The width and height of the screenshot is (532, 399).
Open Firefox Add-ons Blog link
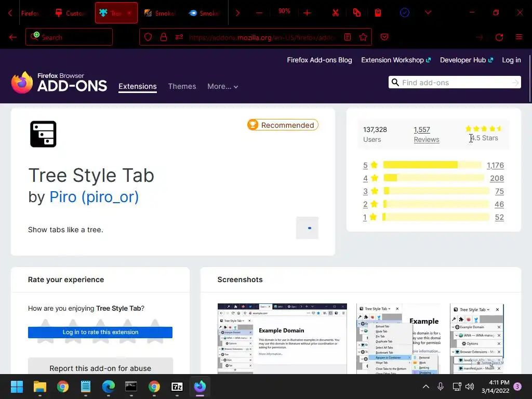(x=320, y=60)
